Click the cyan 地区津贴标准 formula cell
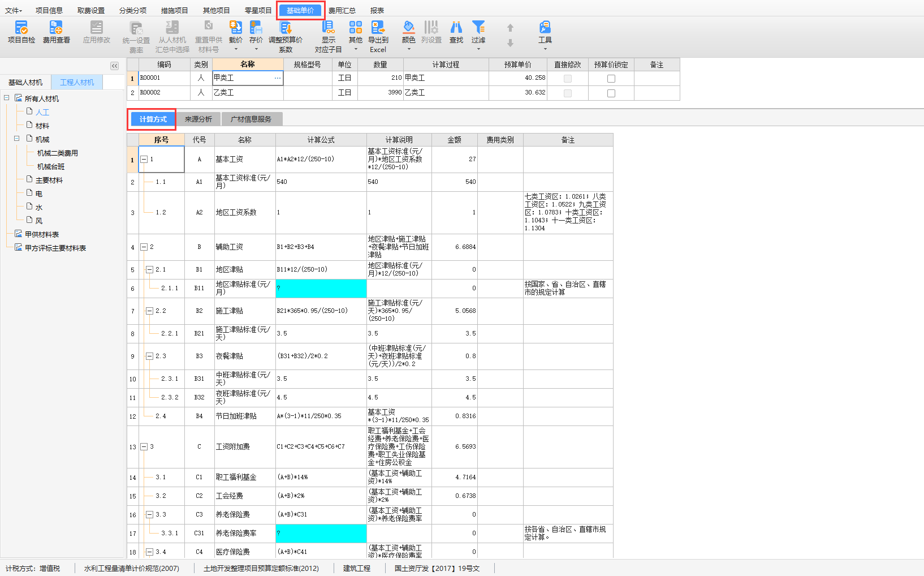The width and height of the screenshot is (924, 576). pos(321,289)
